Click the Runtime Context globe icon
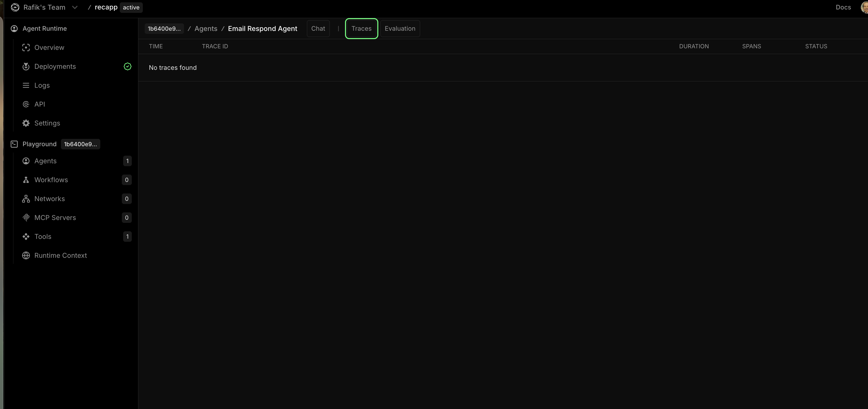The height and width of the screenshot is (409, 868). (26, 255)
